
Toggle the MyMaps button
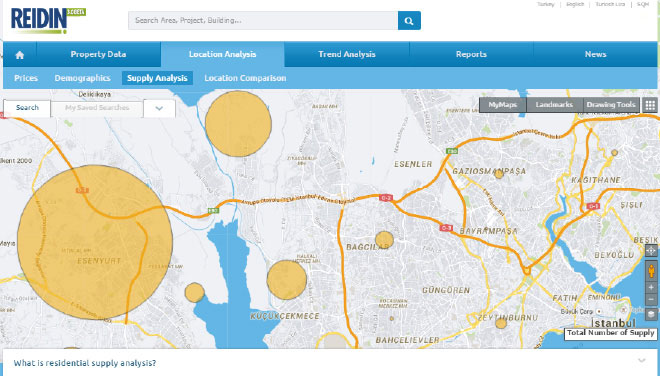pyautogui.click(x=503, y=105)
